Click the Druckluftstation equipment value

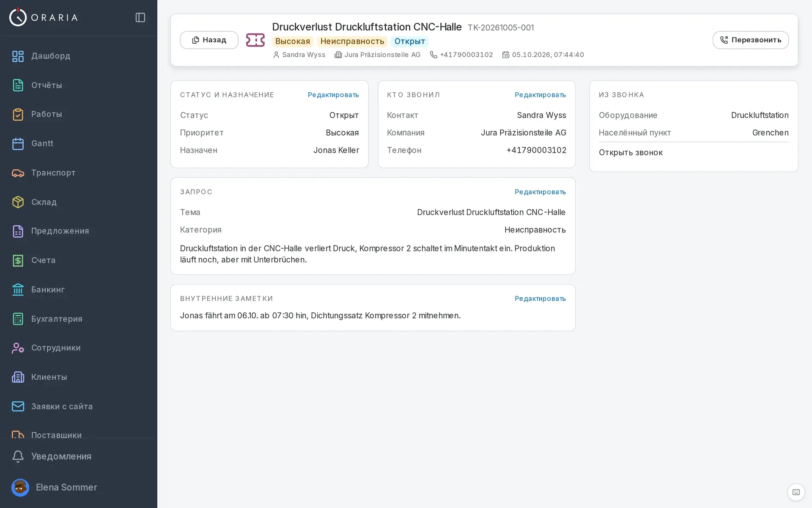(760, 115)
